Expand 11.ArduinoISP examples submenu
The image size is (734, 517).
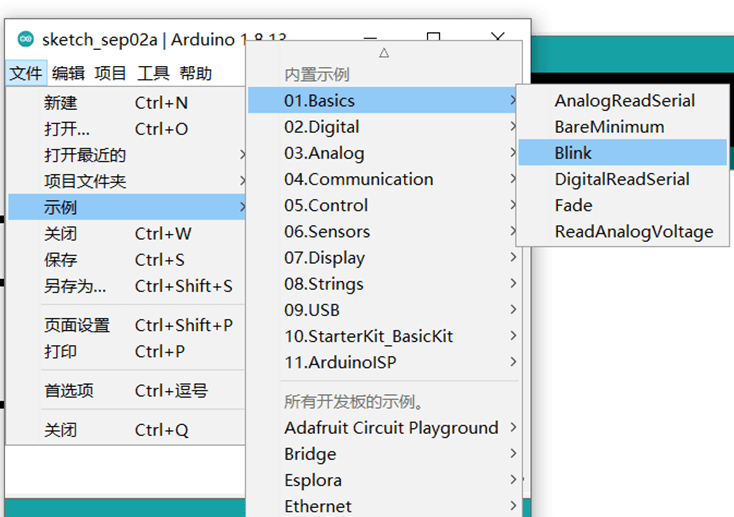pyautogui.click(x=383, y=362)
